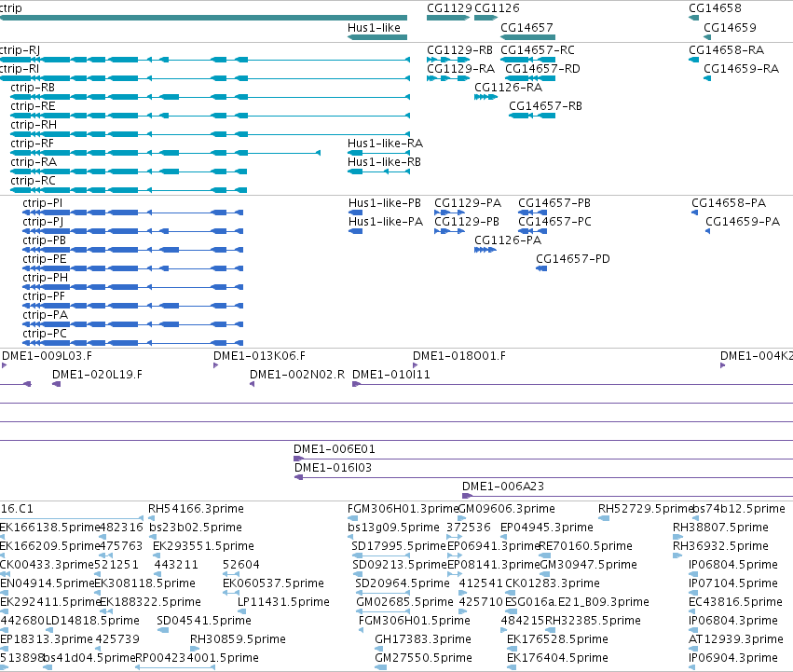Click the CG14657 gene label

(x=526, y=28)
